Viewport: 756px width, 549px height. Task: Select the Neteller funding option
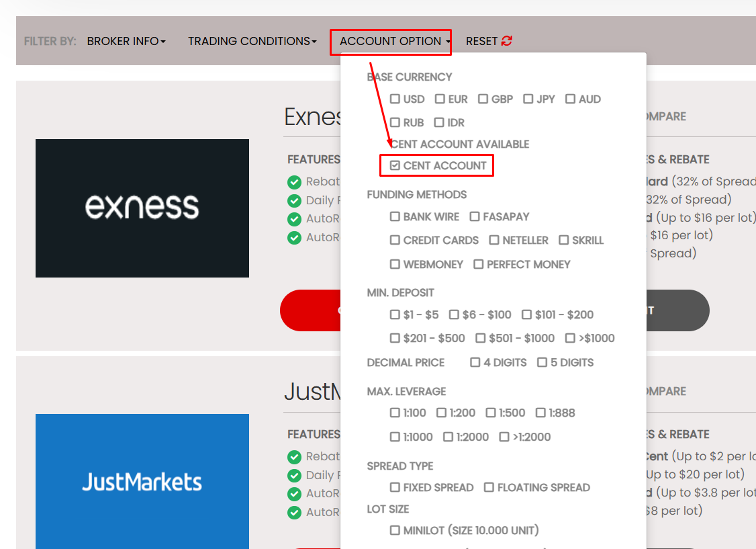click(494, 240)
